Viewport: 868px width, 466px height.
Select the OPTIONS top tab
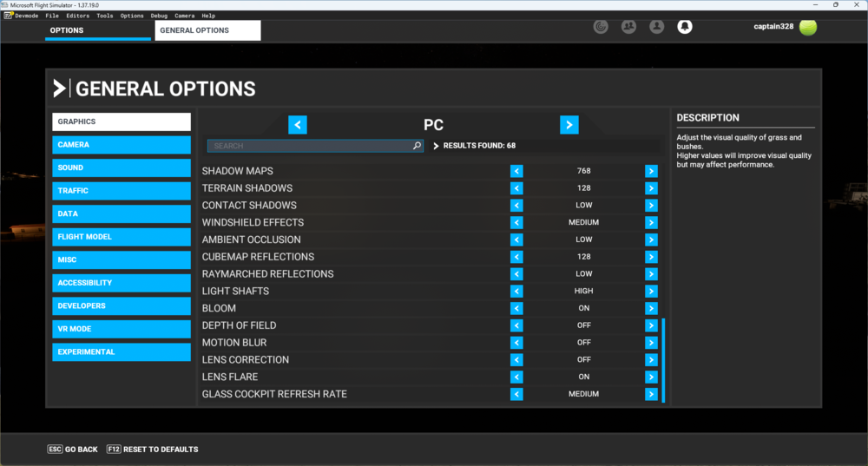tap(97, 30)
